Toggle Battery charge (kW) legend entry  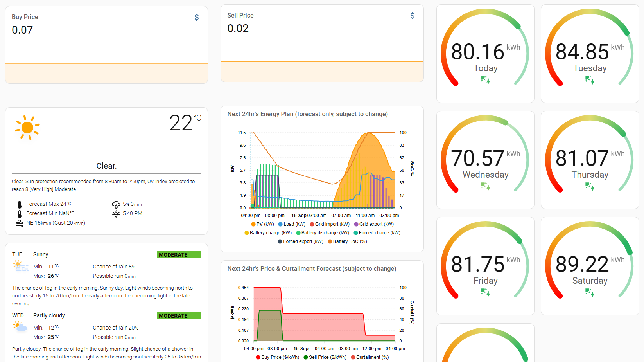click(x=268, y=233)
